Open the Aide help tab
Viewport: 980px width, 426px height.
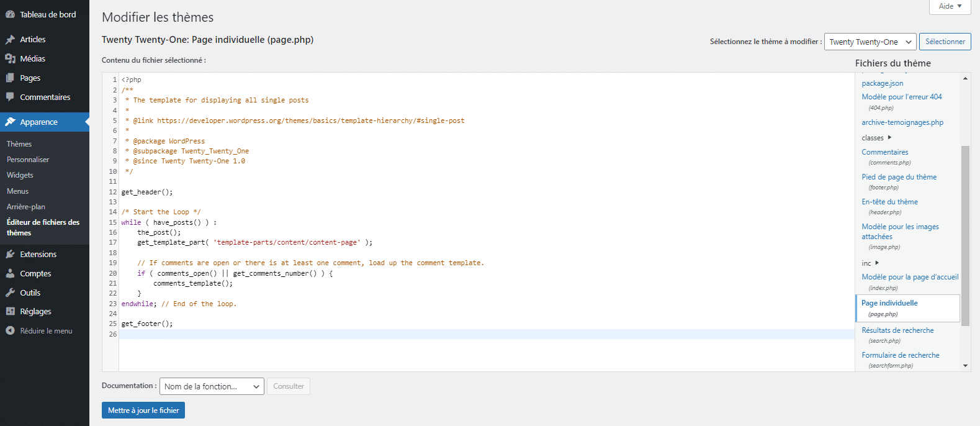950,6
